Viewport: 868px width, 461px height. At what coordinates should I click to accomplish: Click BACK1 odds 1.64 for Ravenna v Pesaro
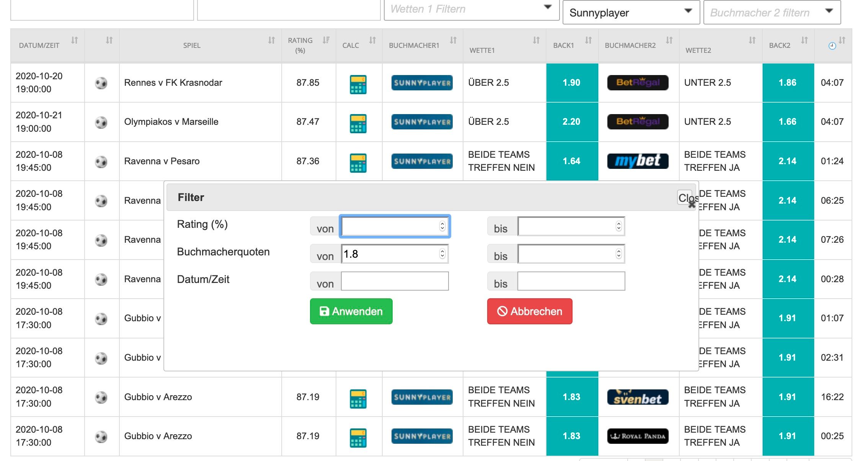572,161
